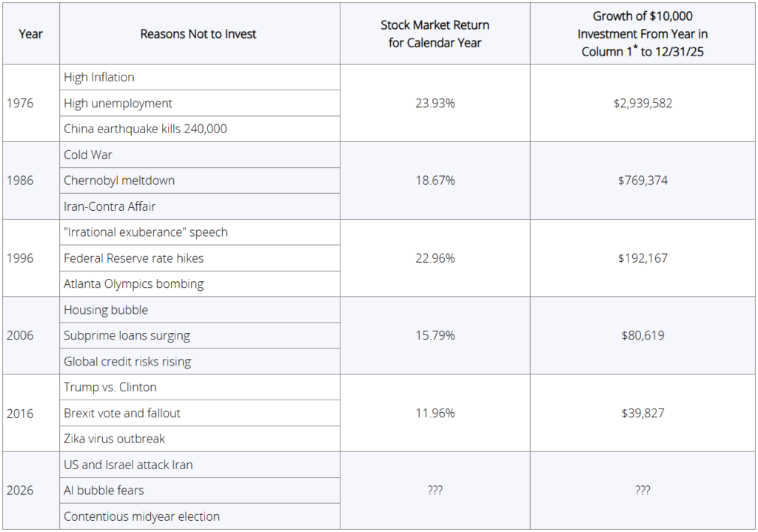Click the $769,374 growth amount

(643, 181)
